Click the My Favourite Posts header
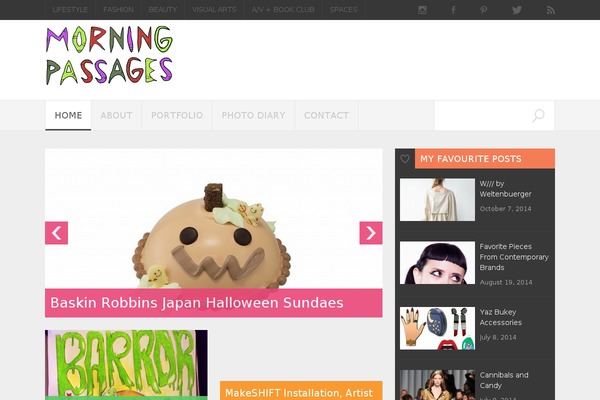The image size is (600, 400). pos(471,158)
